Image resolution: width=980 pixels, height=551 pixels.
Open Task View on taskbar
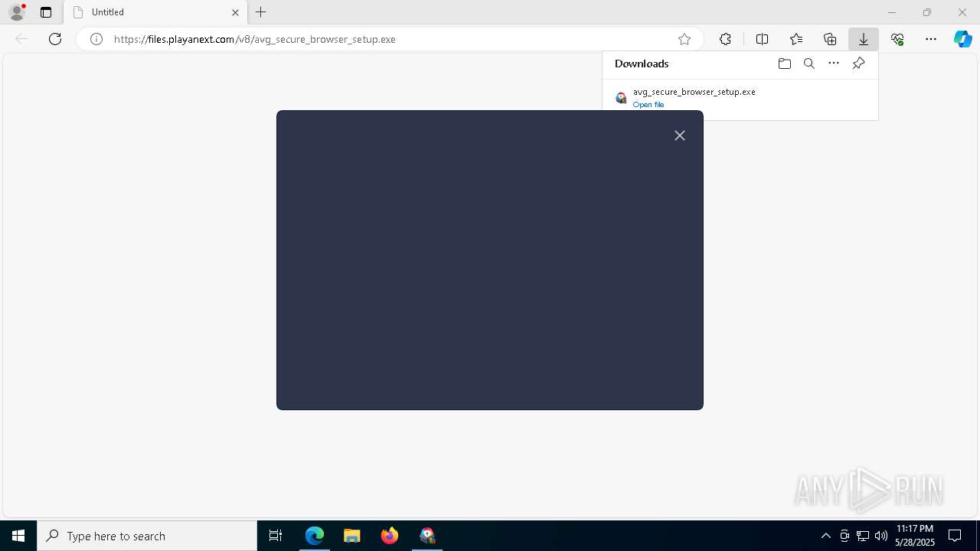pos(276,536)
